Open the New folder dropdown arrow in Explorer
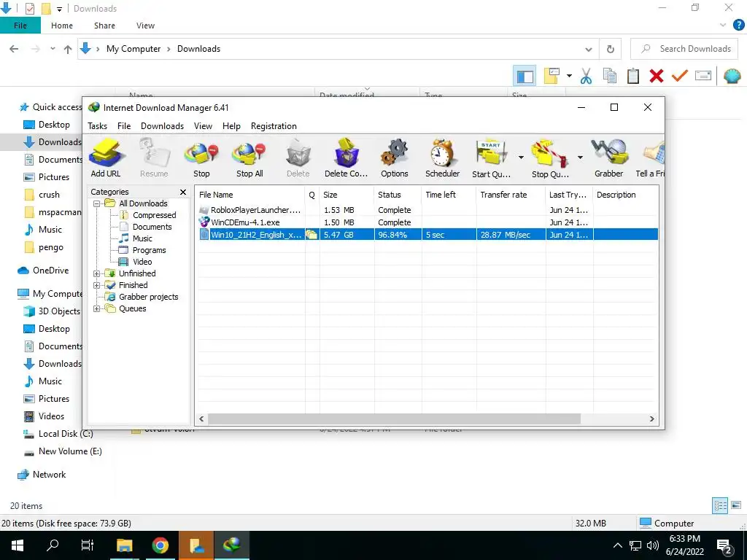 click(x=569, y=76)
